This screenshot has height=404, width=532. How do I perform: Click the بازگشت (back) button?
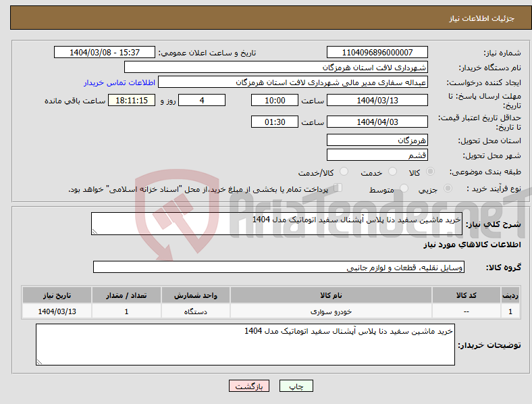click(x=248, y=386)
